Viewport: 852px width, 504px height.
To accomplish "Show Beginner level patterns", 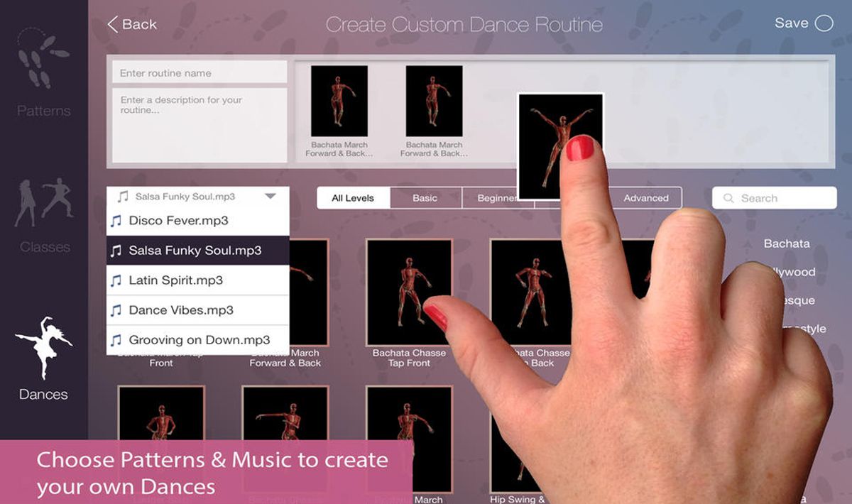I will click(x=498, y=198).
